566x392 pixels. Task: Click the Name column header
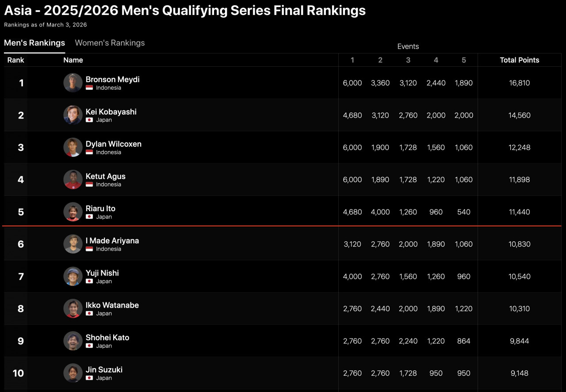[73, 60]
